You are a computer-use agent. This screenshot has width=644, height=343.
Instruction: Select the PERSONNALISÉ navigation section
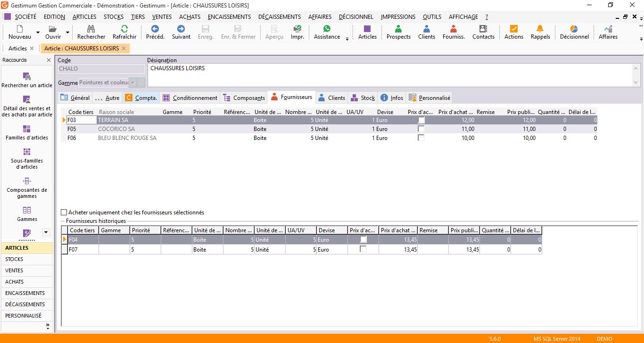pos(27,316)
